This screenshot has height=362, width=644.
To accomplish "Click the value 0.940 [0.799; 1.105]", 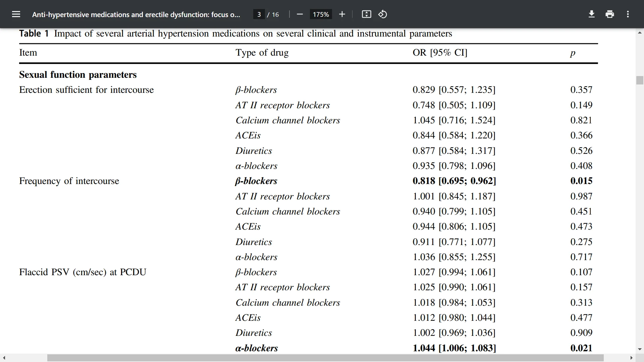I will coord(454,211).
